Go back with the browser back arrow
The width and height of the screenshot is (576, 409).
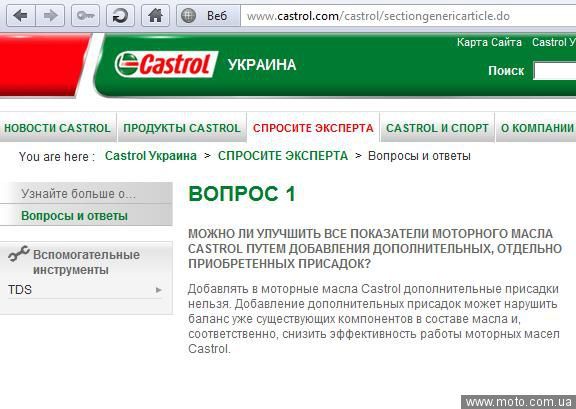click(21, 16)
